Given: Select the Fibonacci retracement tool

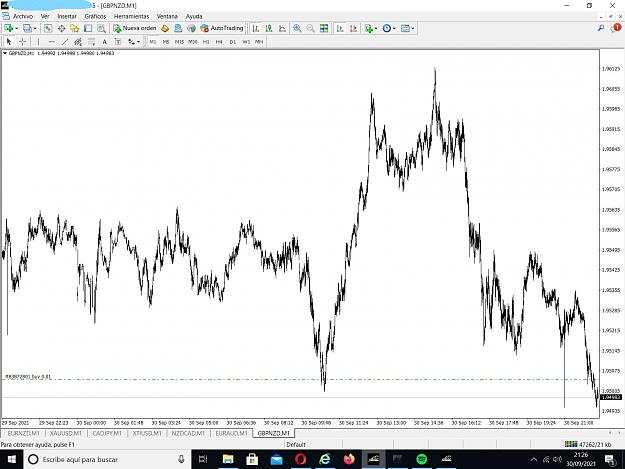Looking at the screenshot, I should [x=91, y=41].
